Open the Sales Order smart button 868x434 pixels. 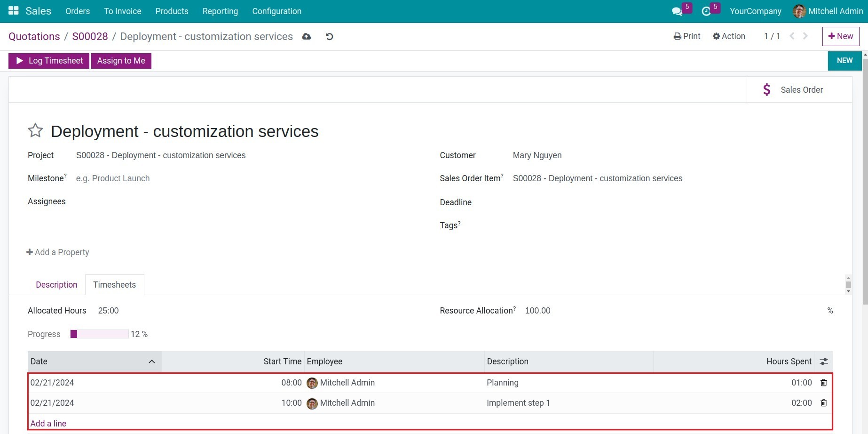click(799, 89)
